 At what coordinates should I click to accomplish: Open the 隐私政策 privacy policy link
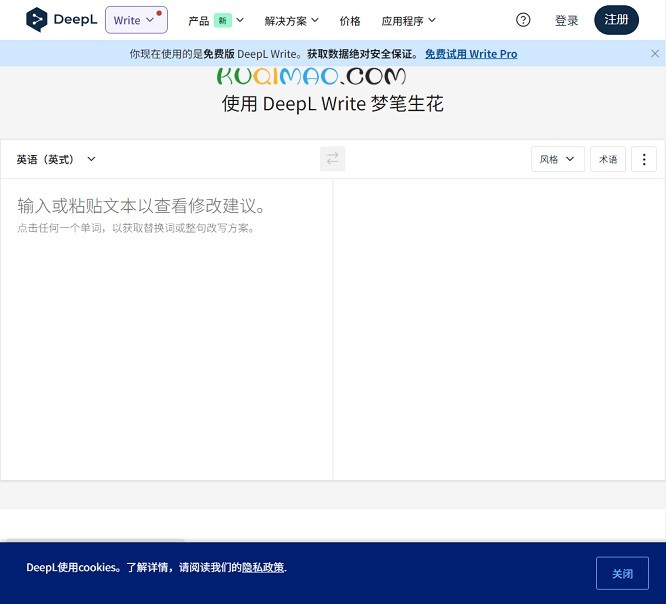[263, 567]
